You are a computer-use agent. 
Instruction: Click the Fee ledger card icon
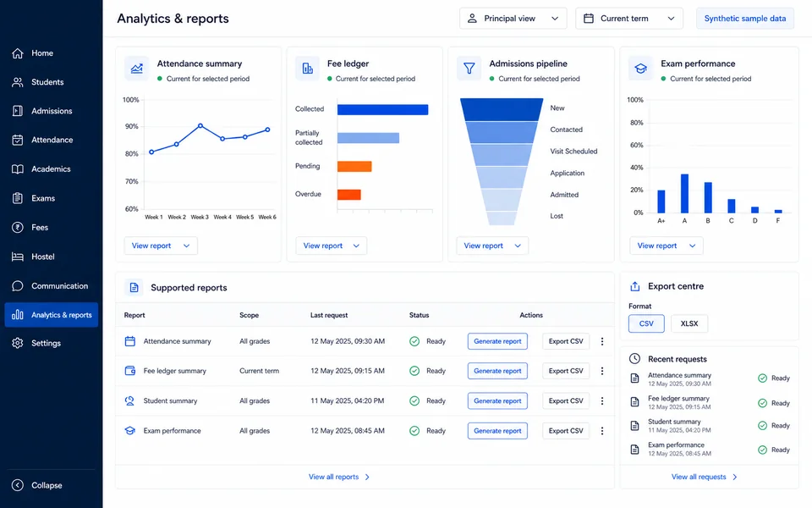(308, 69)
